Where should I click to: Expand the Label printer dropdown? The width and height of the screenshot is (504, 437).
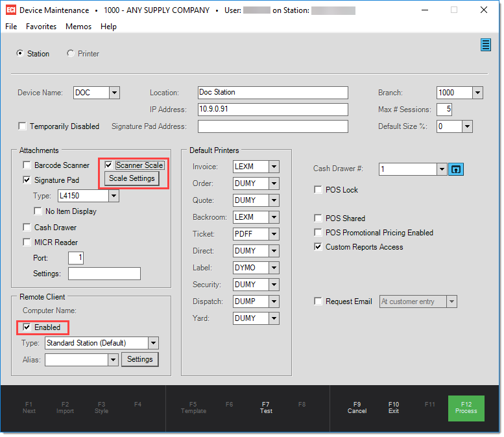tap(275, 268)
